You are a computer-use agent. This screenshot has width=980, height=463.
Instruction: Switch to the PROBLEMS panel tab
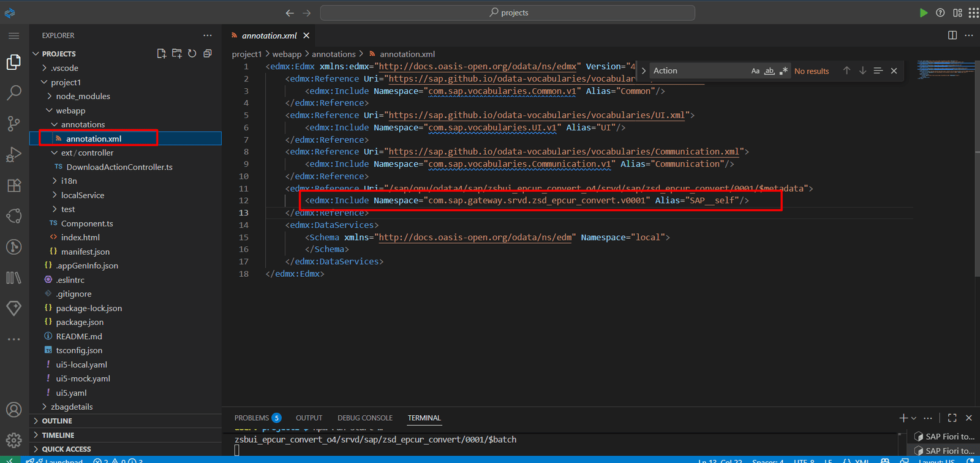[x=252, y=418]
